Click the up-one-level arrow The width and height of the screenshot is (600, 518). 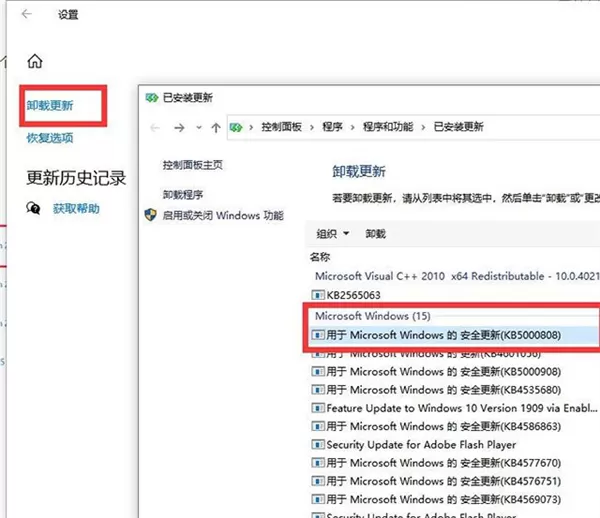[x=216, y=127]
